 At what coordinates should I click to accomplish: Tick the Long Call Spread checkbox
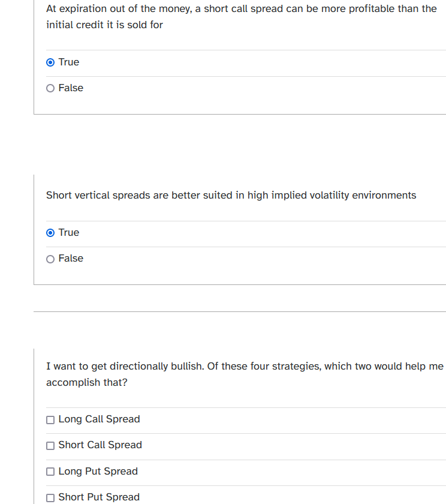click(x=50, y=420)
